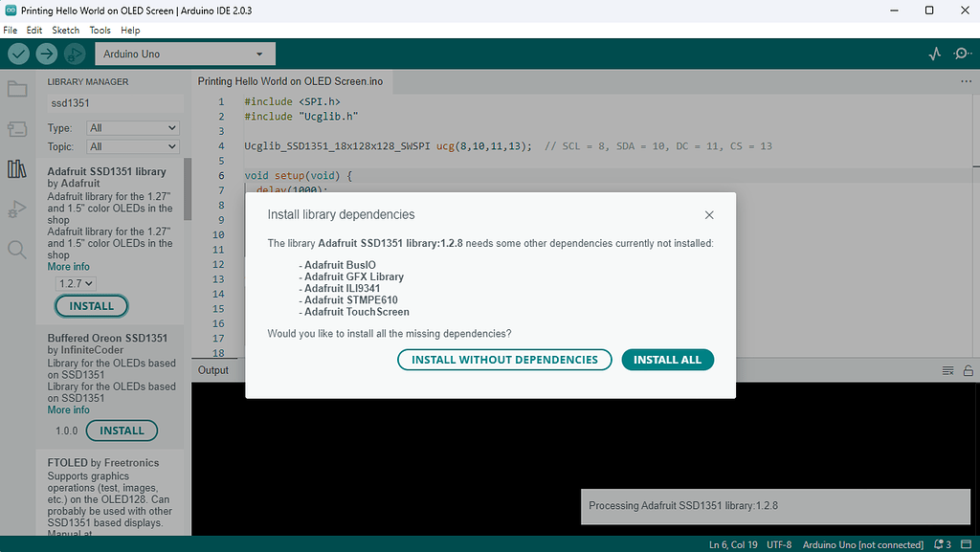Click the Upload arrow icon

tap(46, 55)
